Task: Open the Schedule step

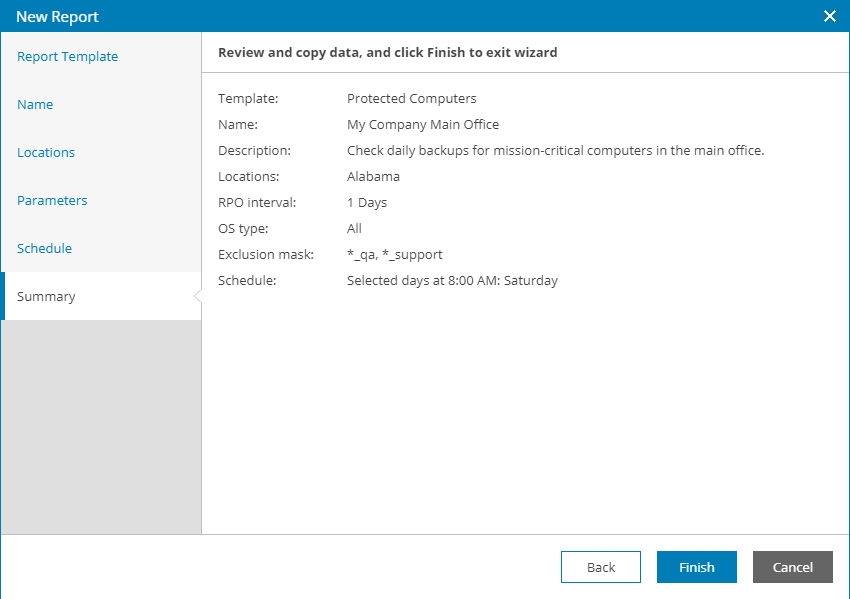Action: coord(44,249)
